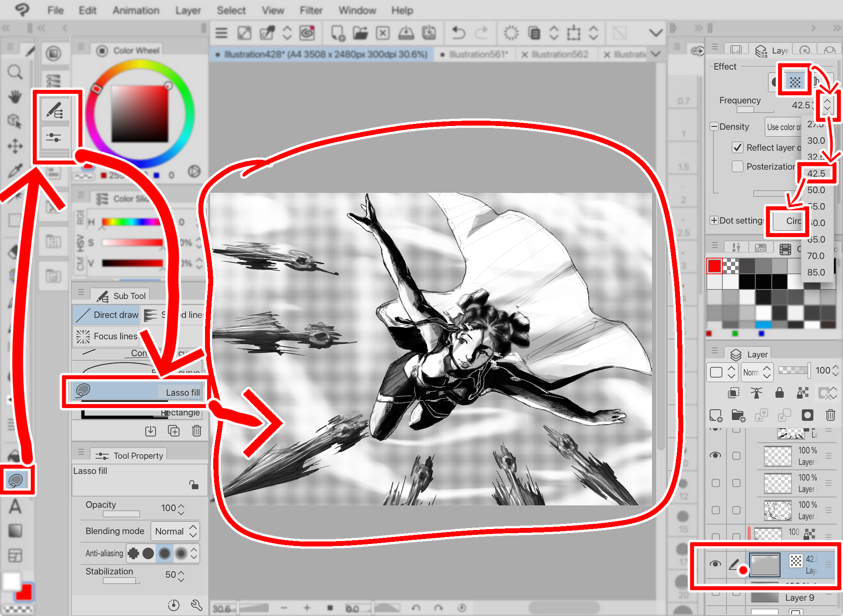This screenshot has height=616, width=843.
Task: Open Clip Studio spiral icon in command bar
Action: pyautogui.click(x=307, y=33)
